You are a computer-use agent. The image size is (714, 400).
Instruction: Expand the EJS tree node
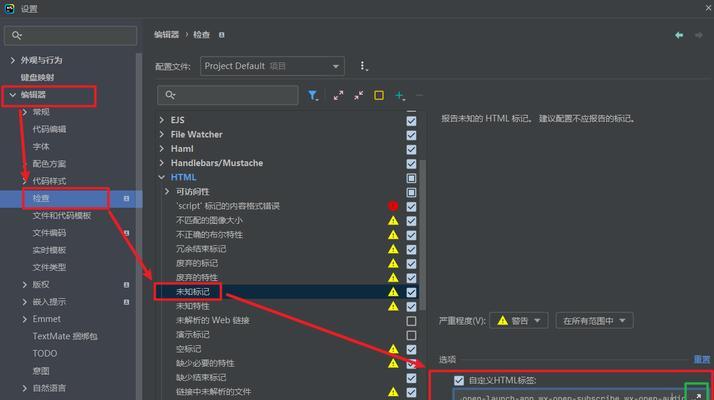pyautogui.click(x=162, y=120)
